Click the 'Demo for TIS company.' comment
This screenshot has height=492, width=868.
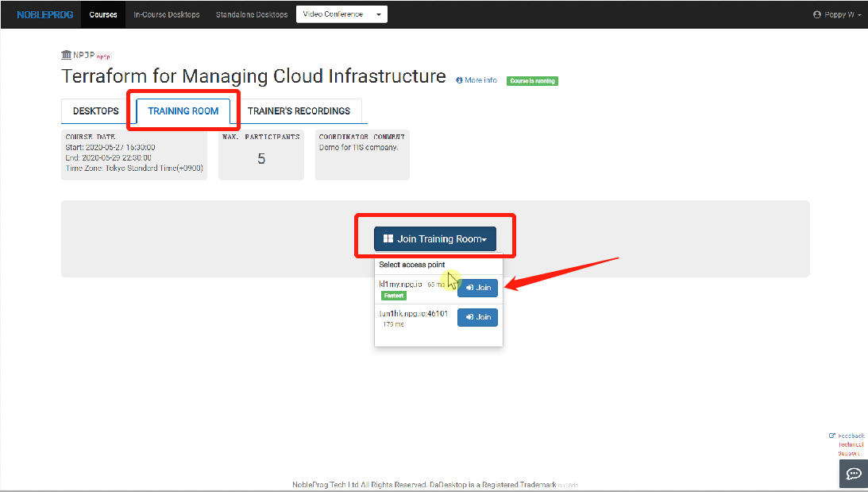click(359, 147)
